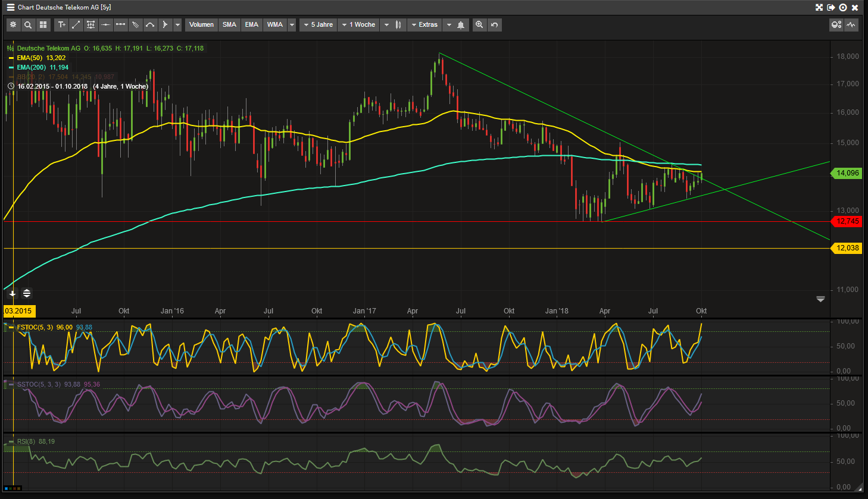Select the trend line drawing tool
The height and width of the screenshot is (499, 868).
coord(76,25)
